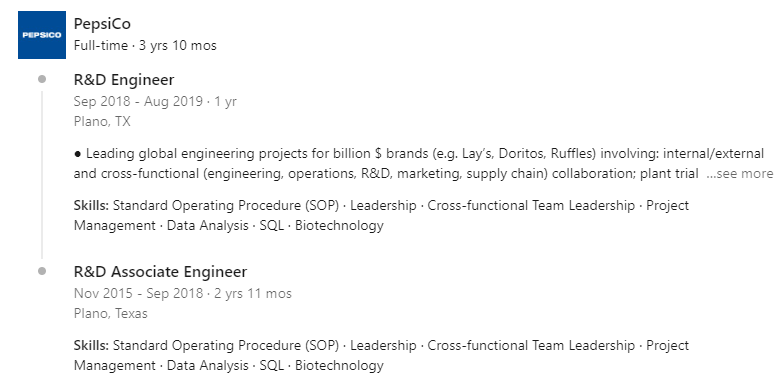Click 'Biotechnology' in the R&D Associate Engineer skills
The image size is (782, 389).
339,366
